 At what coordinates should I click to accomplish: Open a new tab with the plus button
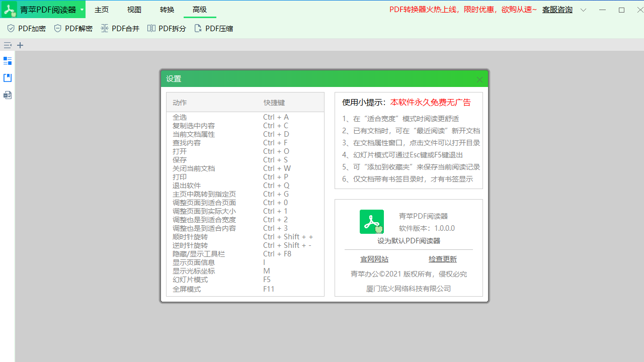tap(20, 45)
